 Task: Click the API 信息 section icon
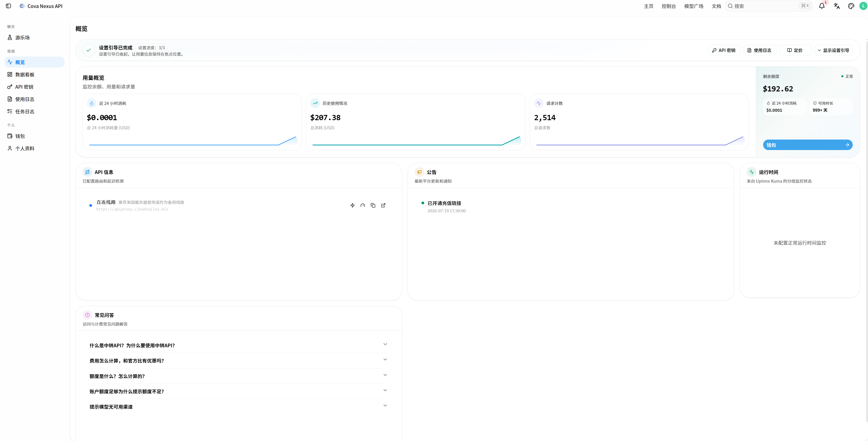click(87, 172)
